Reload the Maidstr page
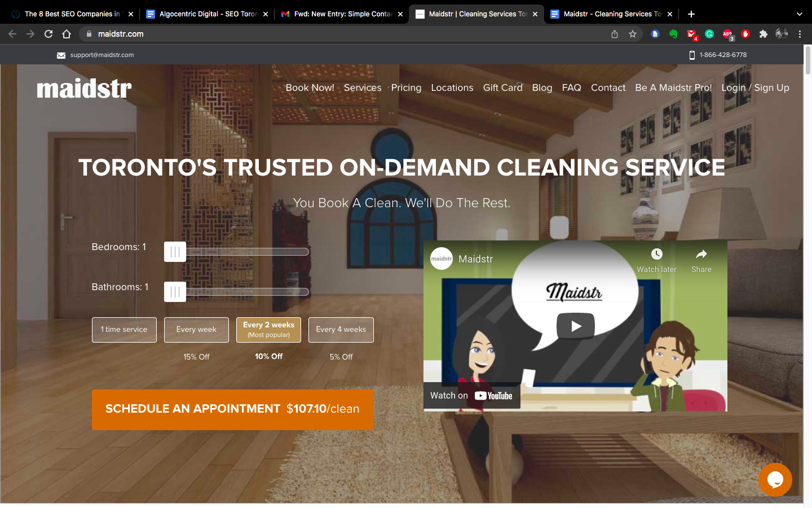812x508 pixels. [x=48, y=34]
